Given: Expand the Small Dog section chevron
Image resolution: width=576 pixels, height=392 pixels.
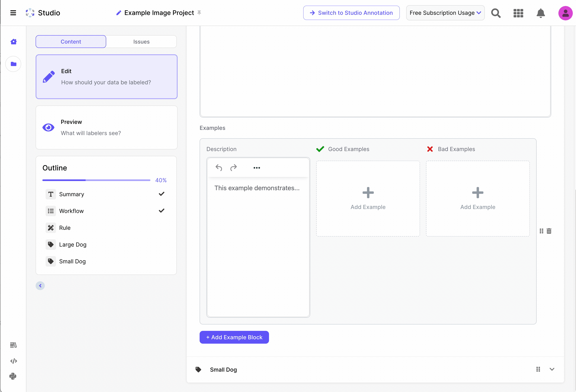Looking at the screenshot, I should tap(552, 369).
